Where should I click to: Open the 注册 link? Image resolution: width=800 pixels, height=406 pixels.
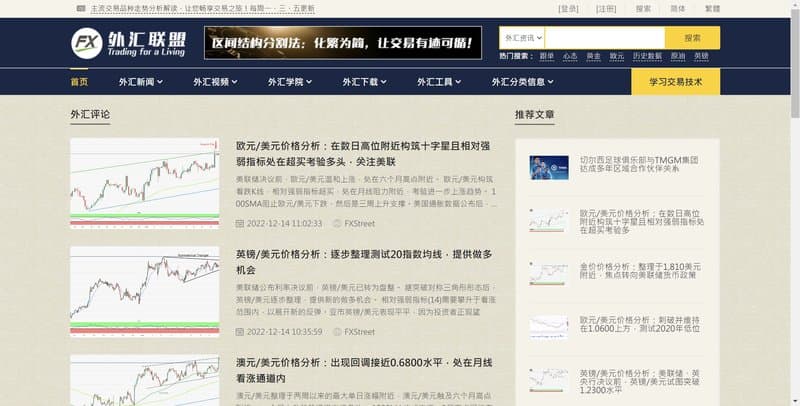pyautogui.click(x=606, y=9)
